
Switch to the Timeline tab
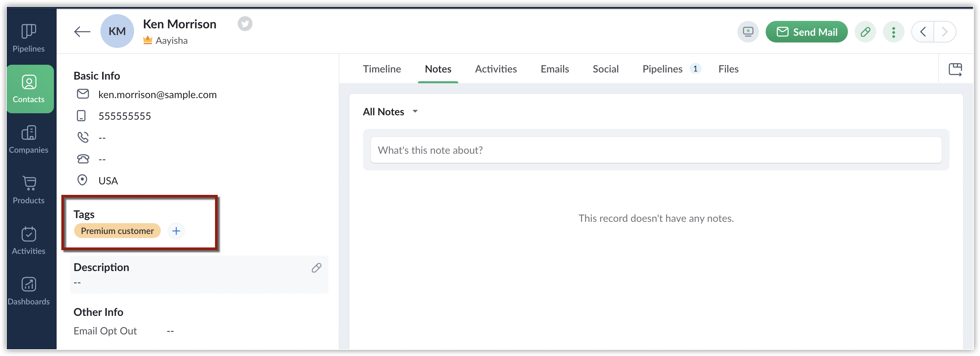381,69
